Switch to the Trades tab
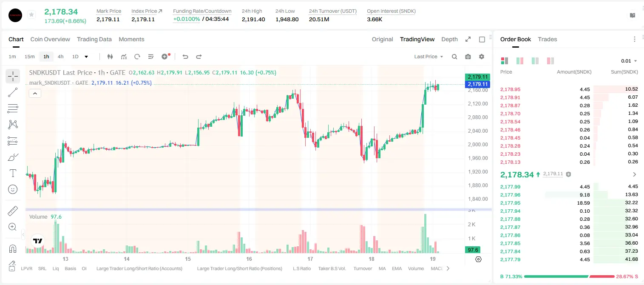This screenshot has height=285, width=644. tap(548, 39)
